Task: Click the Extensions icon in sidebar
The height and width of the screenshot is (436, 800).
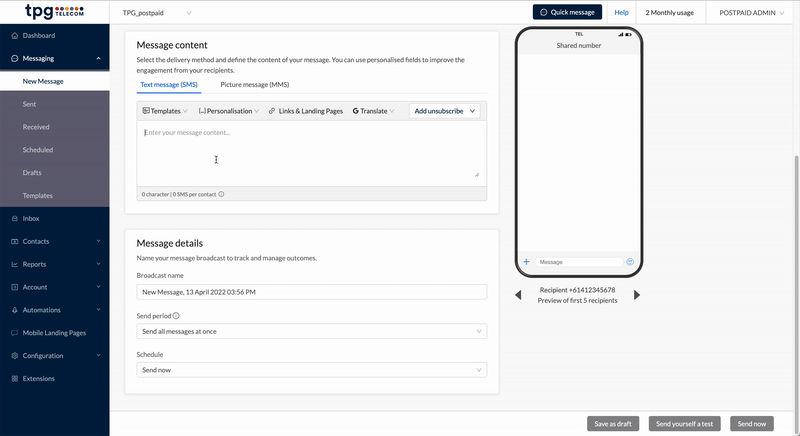Action: (14, 379)
